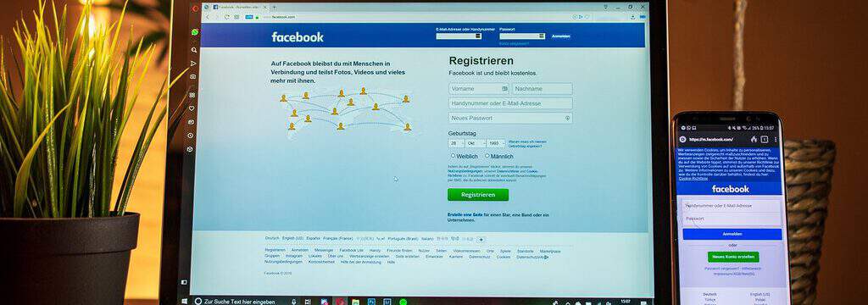
Task: Open the snapshot camera icon in sidebar
Action: tap(192, 76)
